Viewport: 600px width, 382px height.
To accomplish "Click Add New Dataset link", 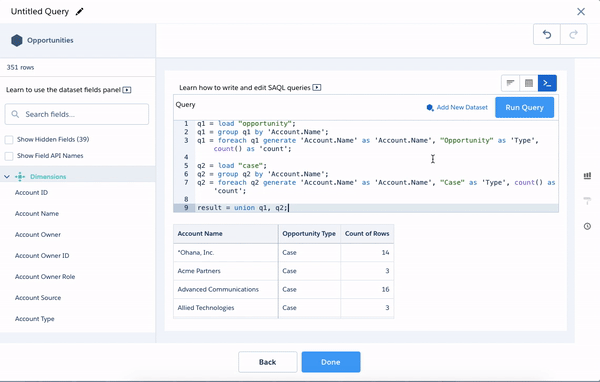I will coord(462,108).
